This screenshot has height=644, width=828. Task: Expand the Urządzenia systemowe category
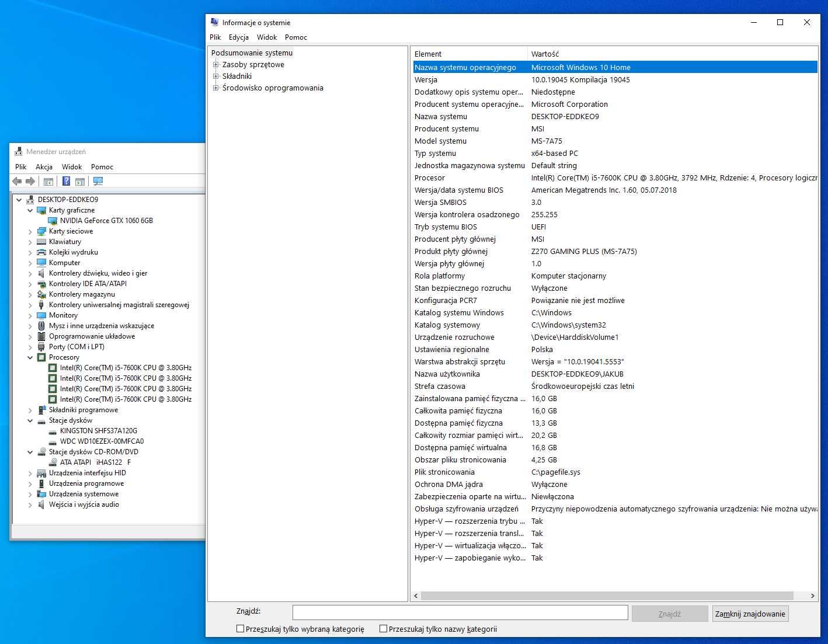(x=30, y=494)
